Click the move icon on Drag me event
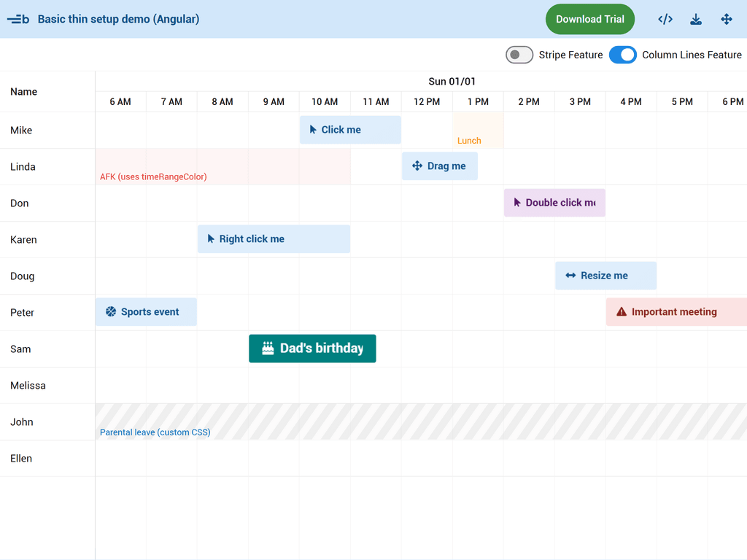Screen dimensions: 747x560 pyautogui.click(x=417, y=166)
